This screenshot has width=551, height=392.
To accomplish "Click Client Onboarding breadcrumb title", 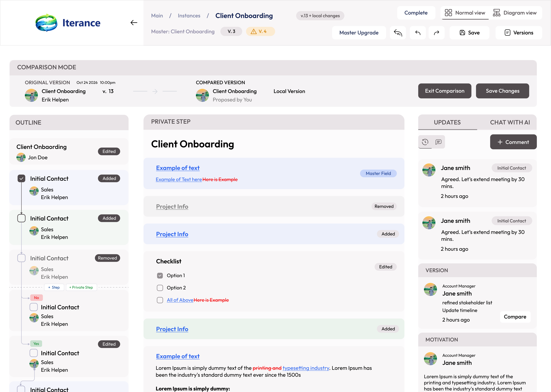I will 244,16.
